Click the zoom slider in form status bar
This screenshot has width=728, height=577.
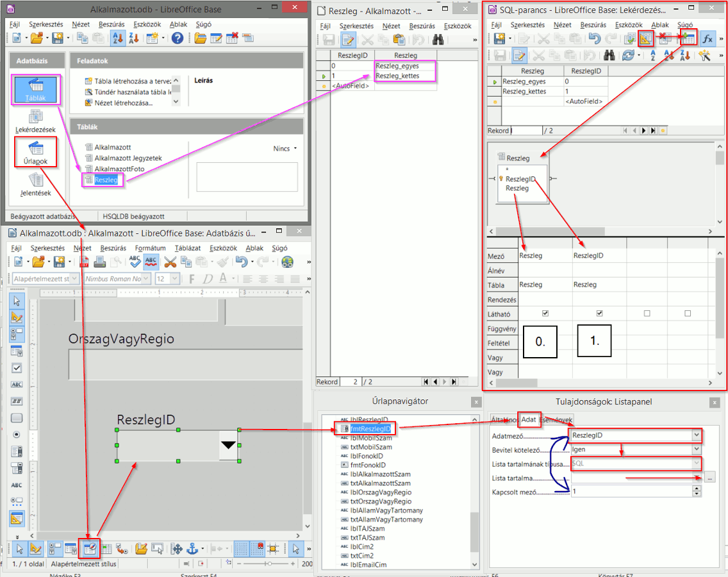pos(269,564)
